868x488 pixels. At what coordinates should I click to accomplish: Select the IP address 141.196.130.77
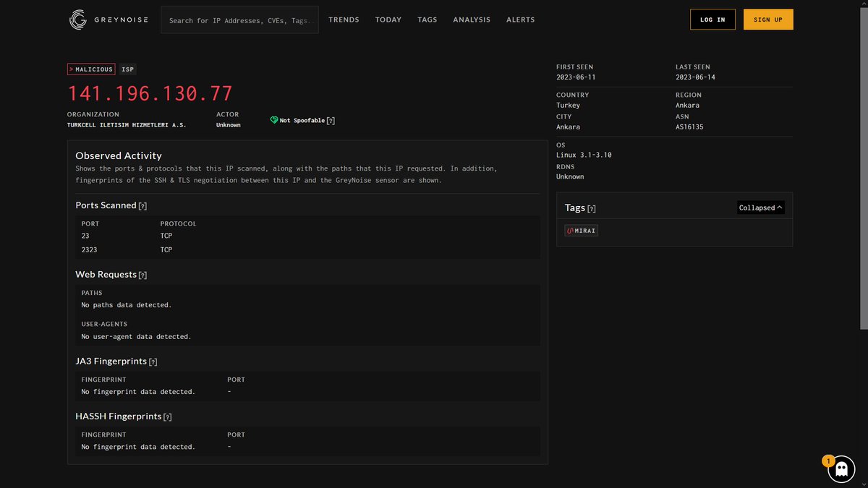pyautogui.click(x=150, y=93)
